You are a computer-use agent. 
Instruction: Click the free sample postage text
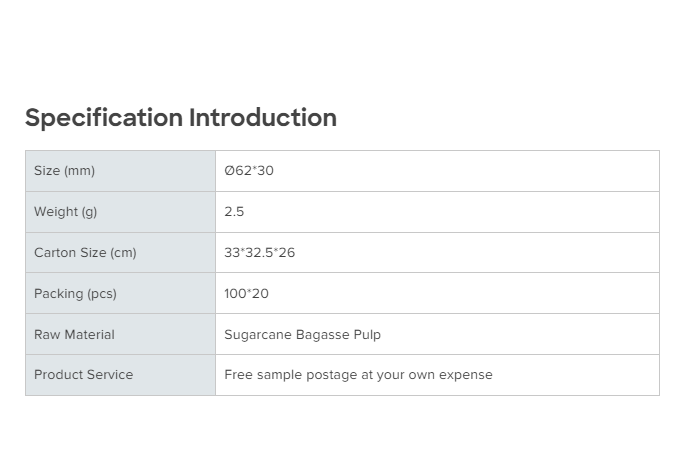358,375
